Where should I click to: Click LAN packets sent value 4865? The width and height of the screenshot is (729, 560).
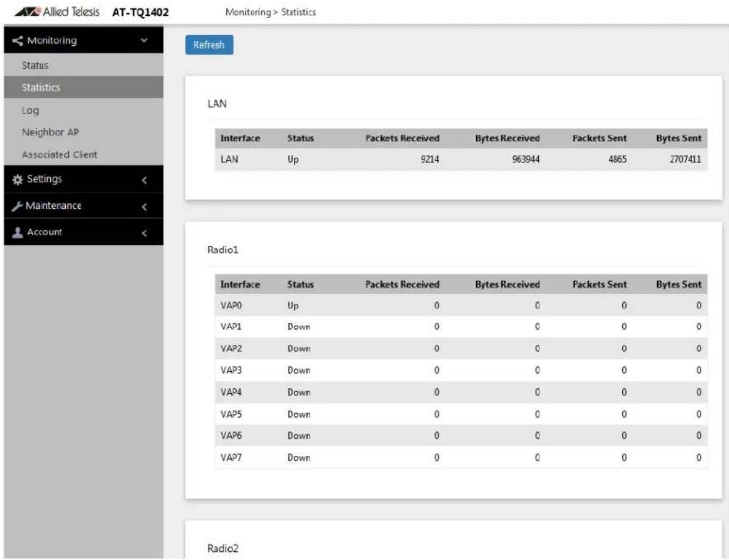pos(617,159)
